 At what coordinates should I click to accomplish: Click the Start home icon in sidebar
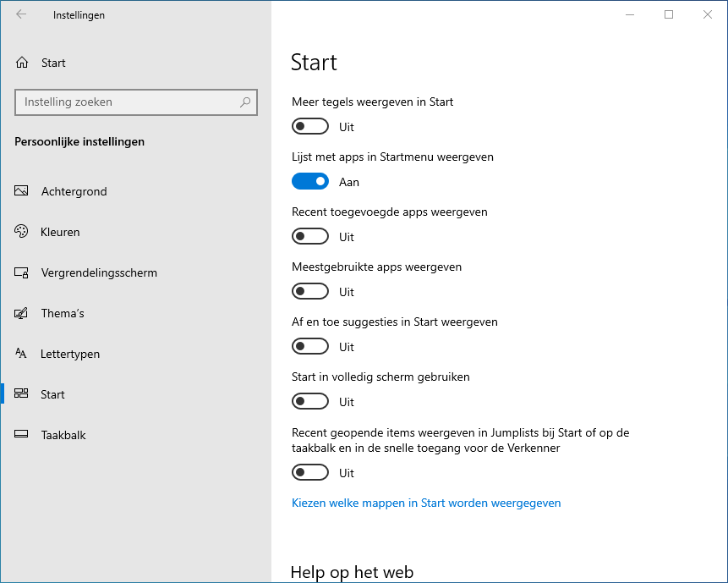pos(22,63)
